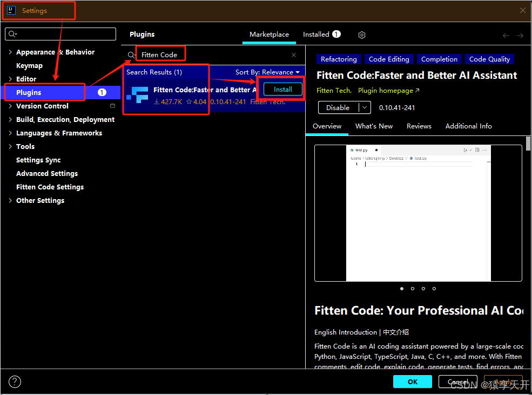Click the Version Control project-level icon
The width and height of the screenshot is (532, 395).
113,106
